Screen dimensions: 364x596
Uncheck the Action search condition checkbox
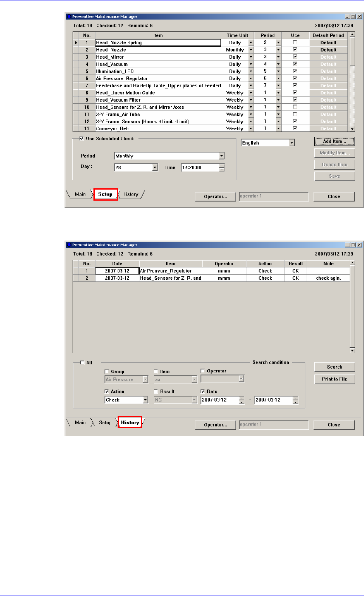click(107, 392)
